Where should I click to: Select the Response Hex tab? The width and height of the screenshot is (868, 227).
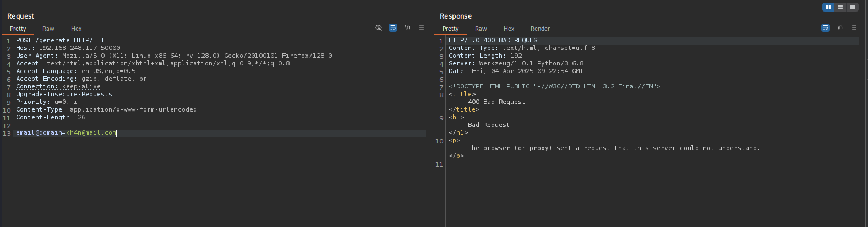click(509, 29)
